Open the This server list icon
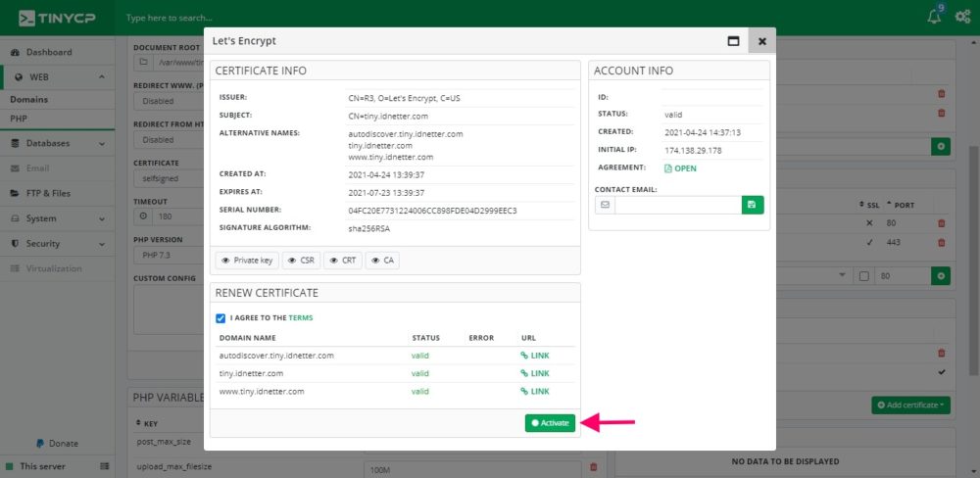 [x=105, y=466]
